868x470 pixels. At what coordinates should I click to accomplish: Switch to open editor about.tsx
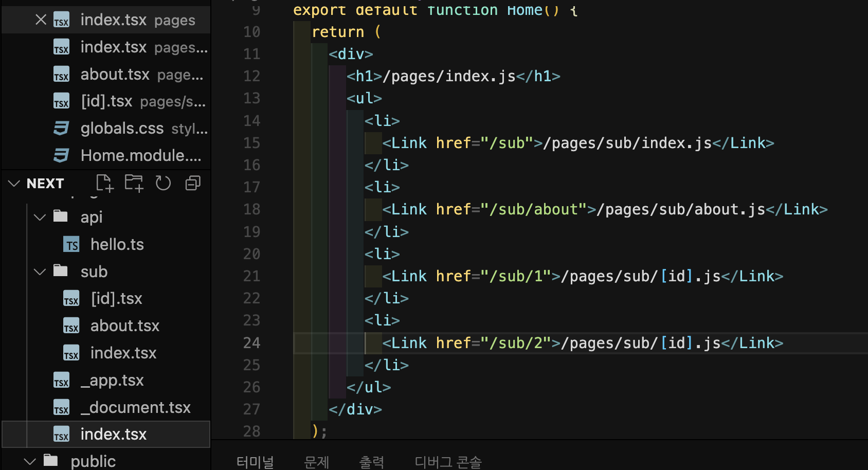(x=106, y=75)
